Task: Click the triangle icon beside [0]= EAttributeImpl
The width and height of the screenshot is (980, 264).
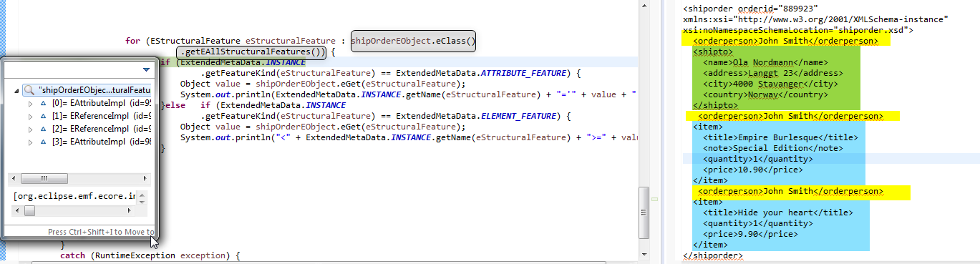Action: pos(44,104)
